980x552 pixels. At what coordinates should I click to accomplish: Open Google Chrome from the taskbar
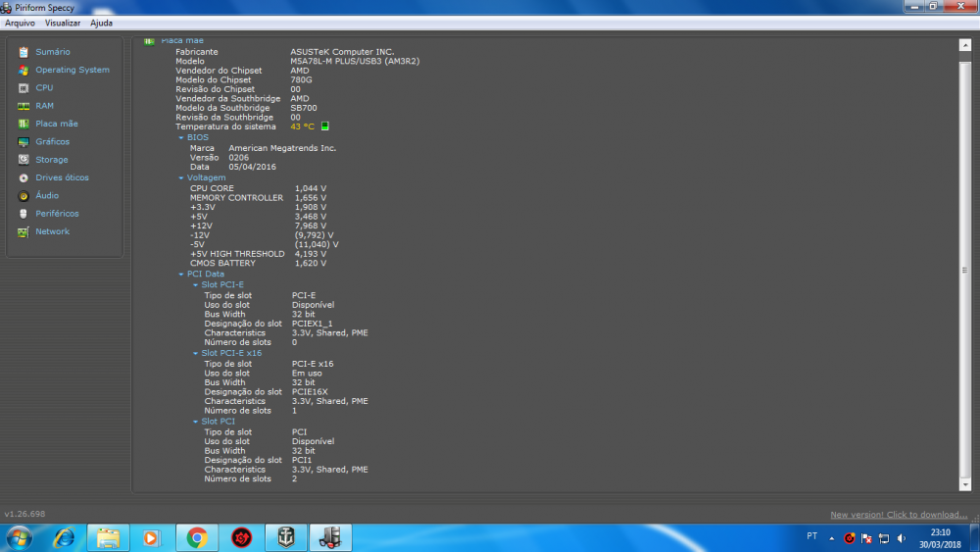point(196,537)
